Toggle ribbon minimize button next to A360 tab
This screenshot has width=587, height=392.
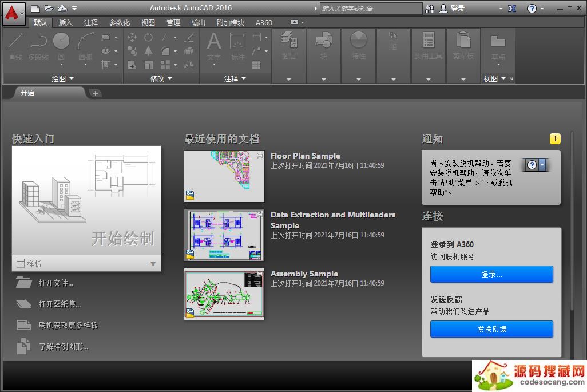tap(294, 22)
